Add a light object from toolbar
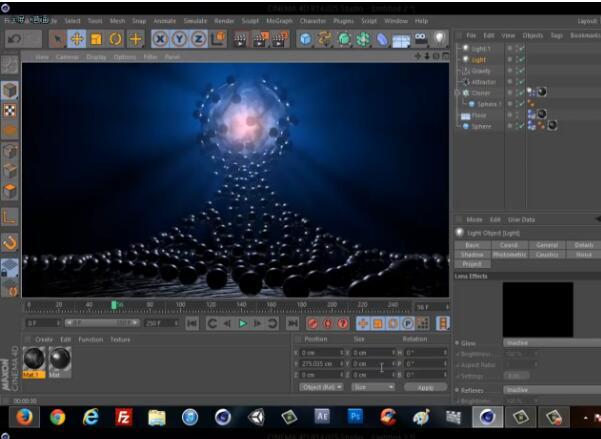This screenshot has width=601, height=439. pyautogui.click(x=440, y=38)
